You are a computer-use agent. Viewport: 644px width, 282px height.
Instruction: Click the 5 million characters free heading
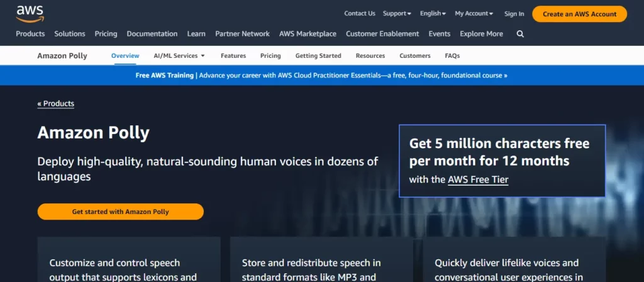point(499,152)
